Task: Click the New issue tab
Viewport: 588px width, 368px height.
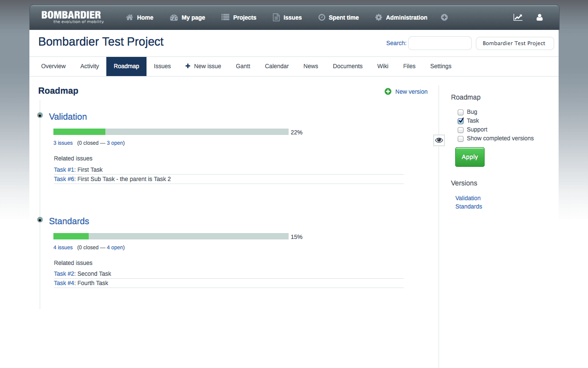Action: [203, 66]
